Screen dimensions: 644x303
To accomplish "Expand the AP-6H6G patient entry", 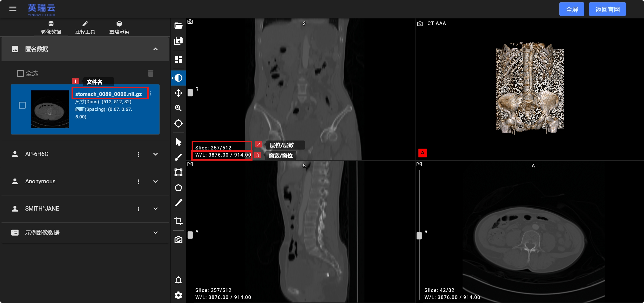I will (155, 154).
